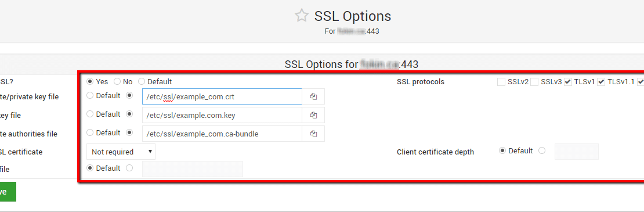Click the green Save button
Image resolution: width=644 pixels, height=212 pixels.
[6, 192]
